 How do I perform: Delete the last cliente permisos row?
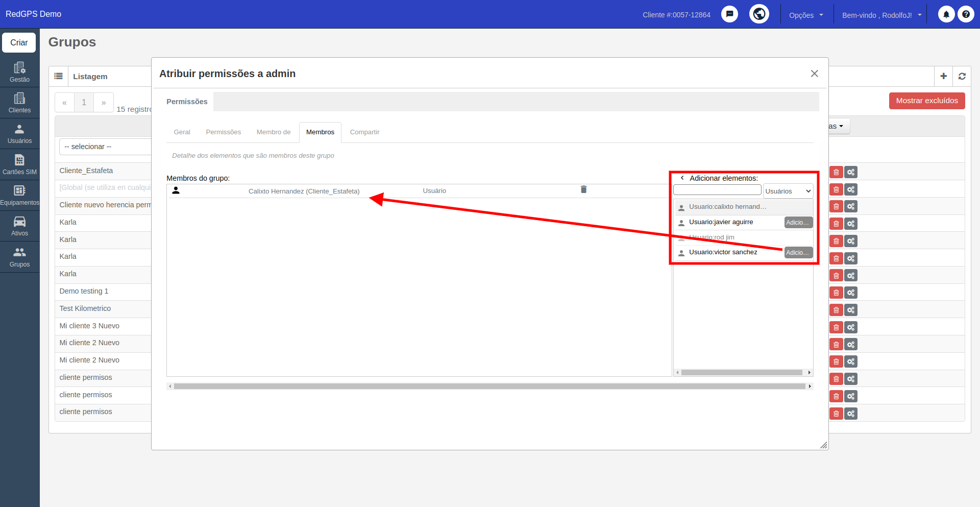pyautogui.click(x=836, y=414)
